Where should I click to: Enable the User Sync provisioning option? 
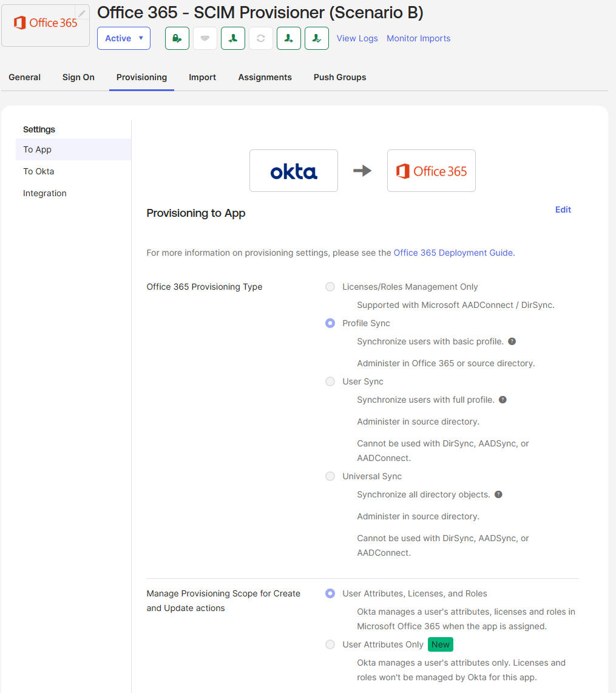pyautogui.click(x=330, y=381)
